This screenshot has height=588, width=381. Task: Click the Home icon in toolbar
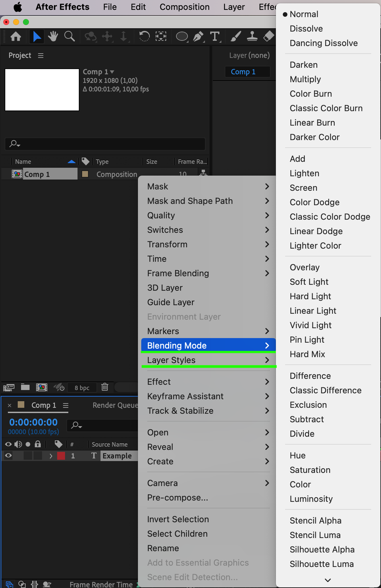coord(16,36)
